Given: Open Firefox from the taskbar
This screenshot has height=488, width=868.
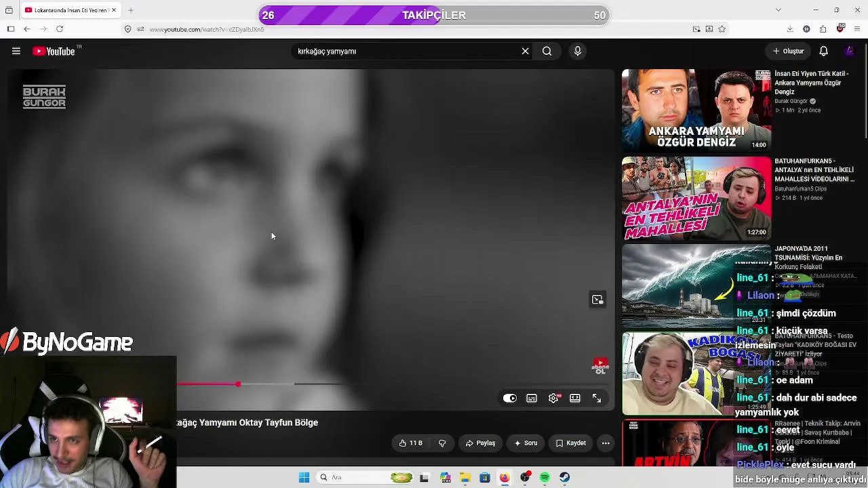Looking at the screenshot, I should click(x=505, y=478).
